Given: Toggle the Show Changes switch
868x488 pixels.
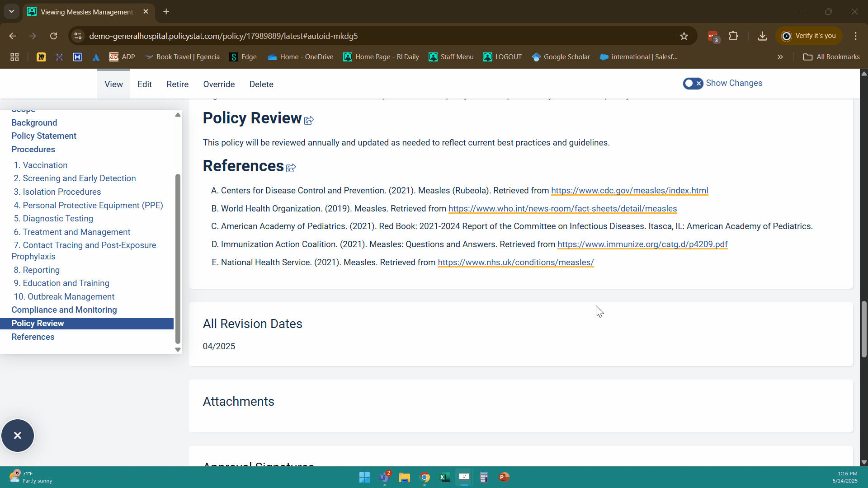Looking at the screenshot, I should (693, 84).
